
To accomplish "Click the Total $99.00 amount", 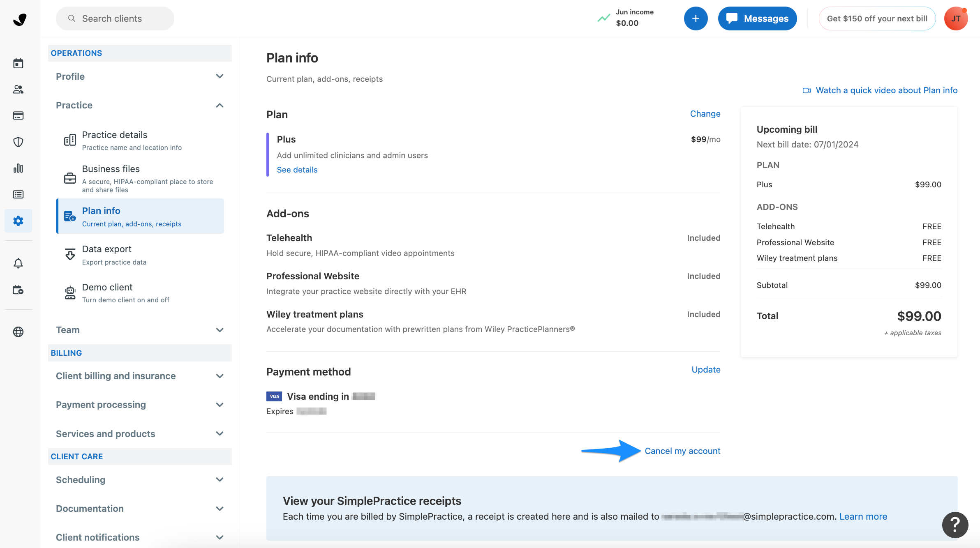I will click(x=919, y=316).
